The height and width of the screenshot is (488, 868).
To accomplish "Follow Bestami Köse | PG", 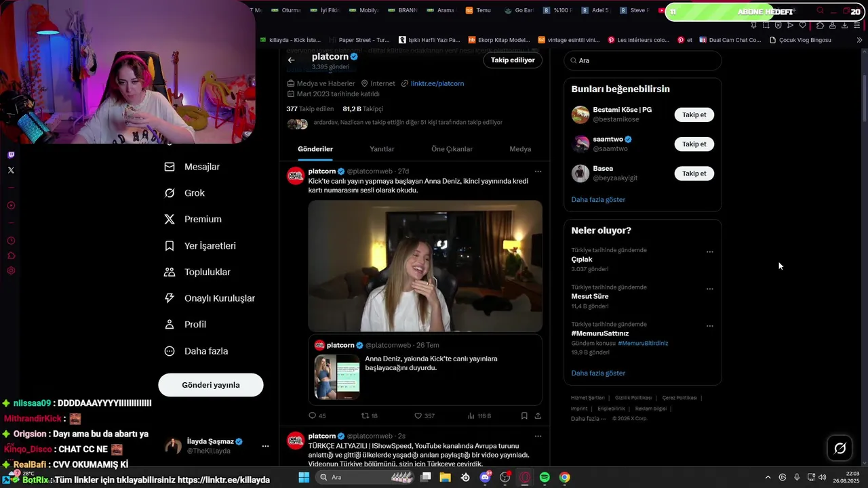I will tap(694, 115).
